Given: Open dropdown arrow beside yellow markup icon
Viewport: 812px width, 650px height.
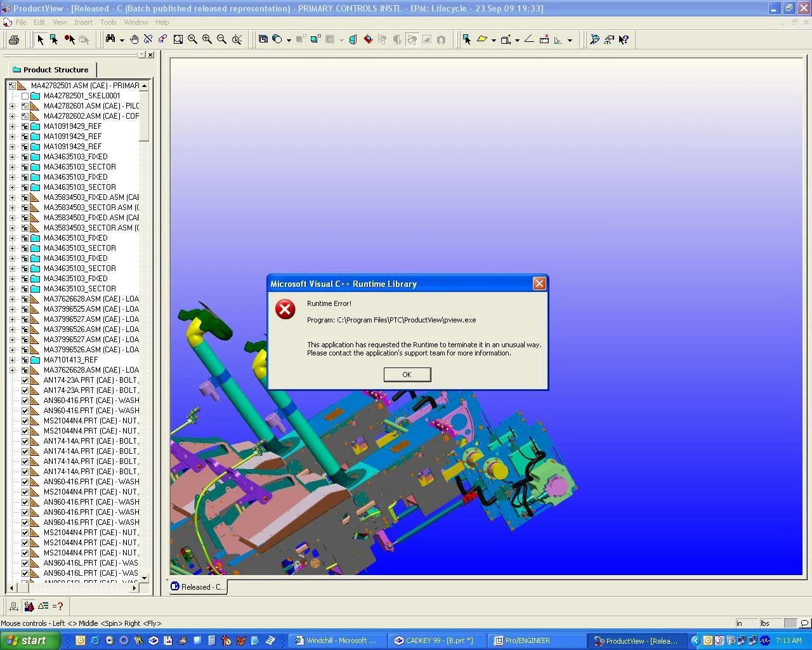Looking at the screenshot, I should pyautogui.click(x=494, y=40).
